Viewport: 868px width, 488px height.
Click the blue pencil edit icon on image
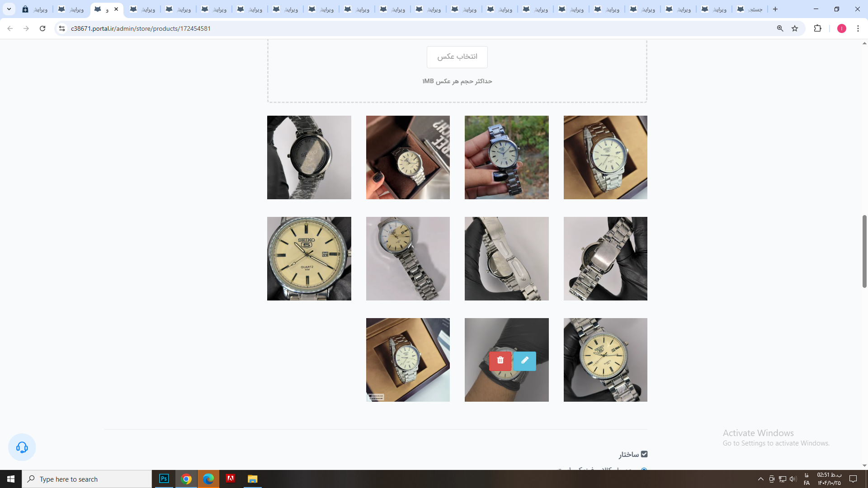524,361
